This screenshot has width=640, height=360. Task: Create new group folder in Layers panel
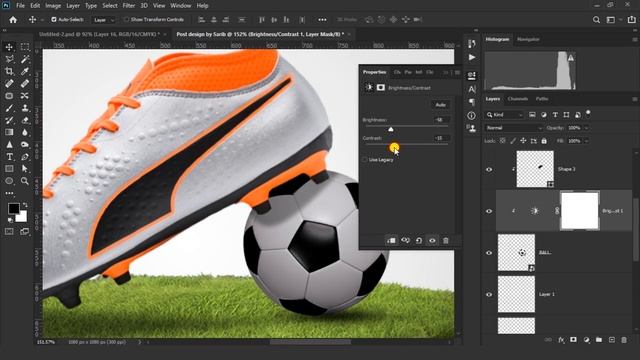point(599,340)
